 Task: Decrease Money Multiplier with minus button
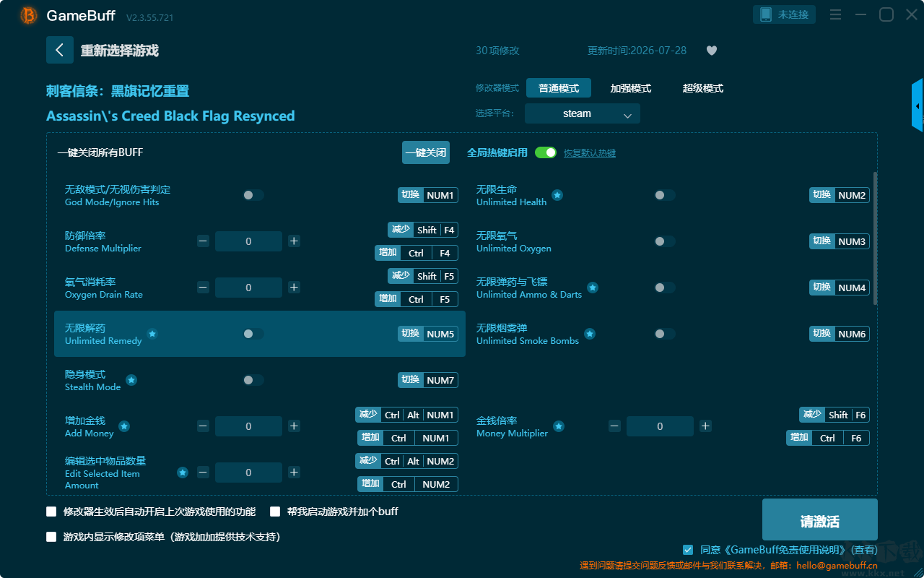pos(614,426)
